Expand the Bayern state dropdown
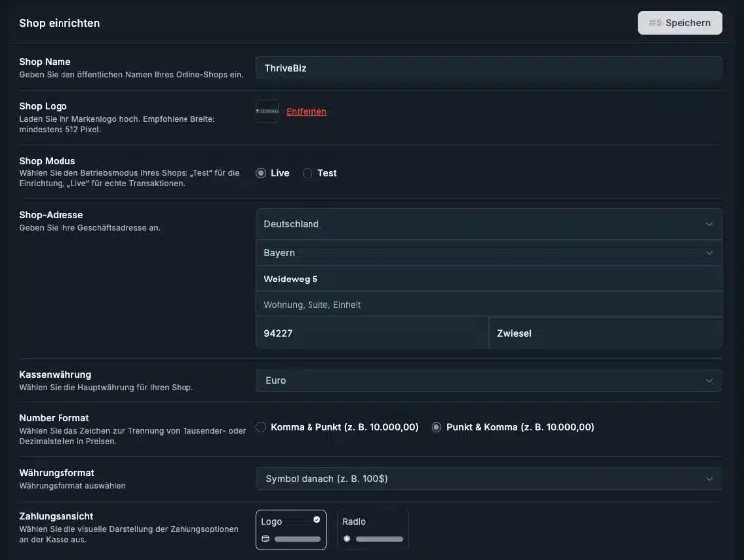 pos(488,253)
